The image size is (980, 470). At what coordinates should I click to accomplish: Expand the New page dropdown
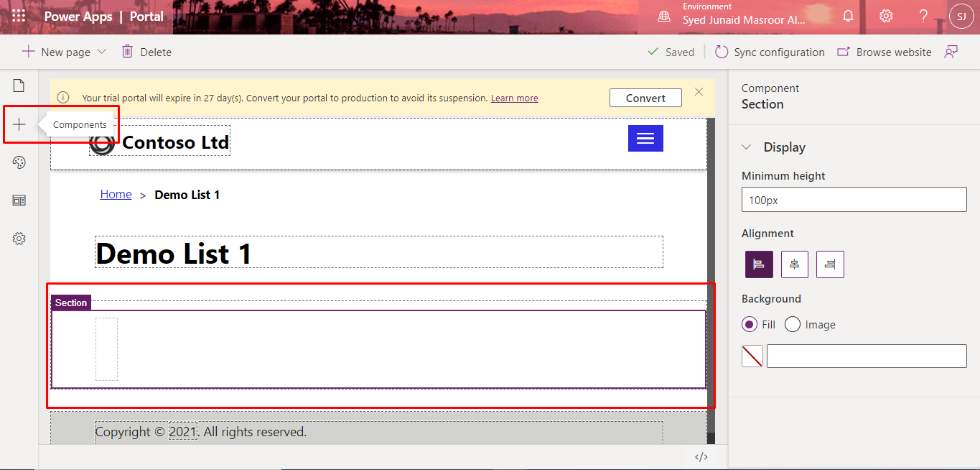pyautogui.click(x=101, y=51)
